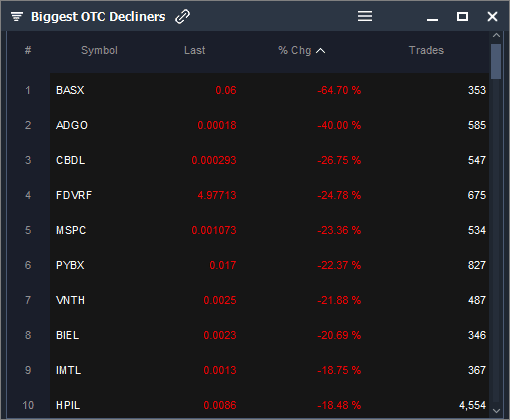510x420 pixels.
Task: Select the FDVRF symbol
Action: [x=74, y=195]
